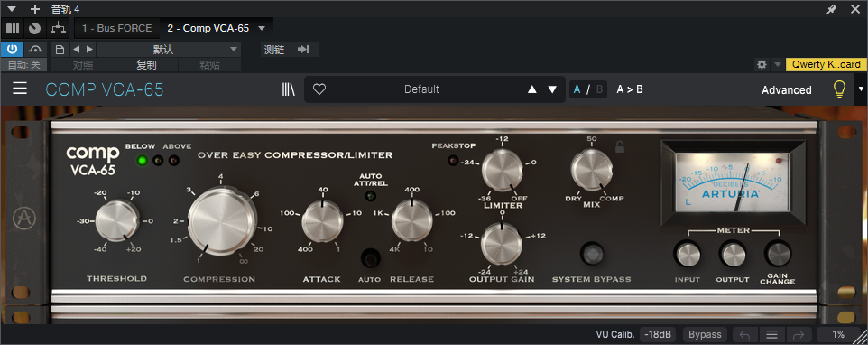Toggle the SYSTEM BYPASS button
The width and height of the screenshot is (868, 345).
[592, 254]
